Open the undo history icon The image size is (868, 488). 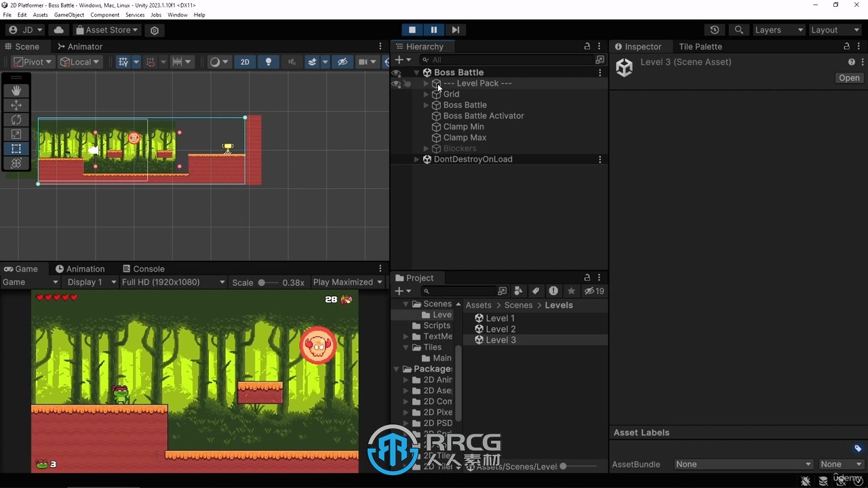click(714, 30)
